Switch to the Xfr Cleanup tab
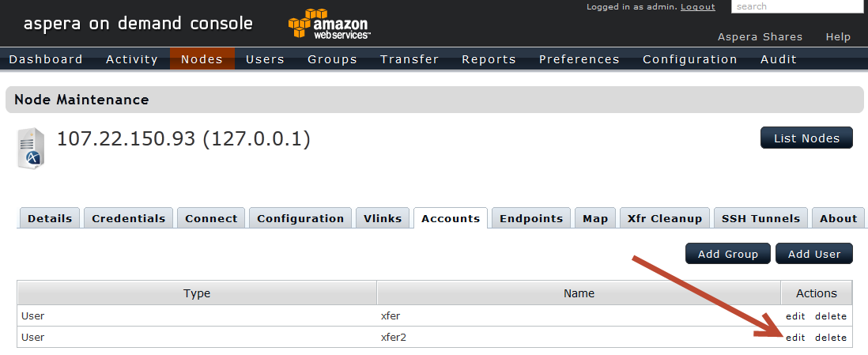Screen dimensions: 868x355 click(665, 218)
